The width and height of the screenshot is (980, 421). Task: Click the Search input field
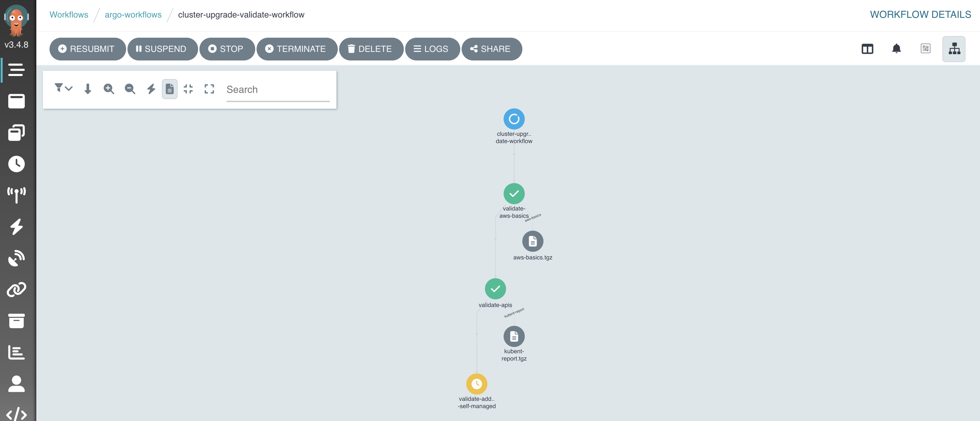click(277, 89)
